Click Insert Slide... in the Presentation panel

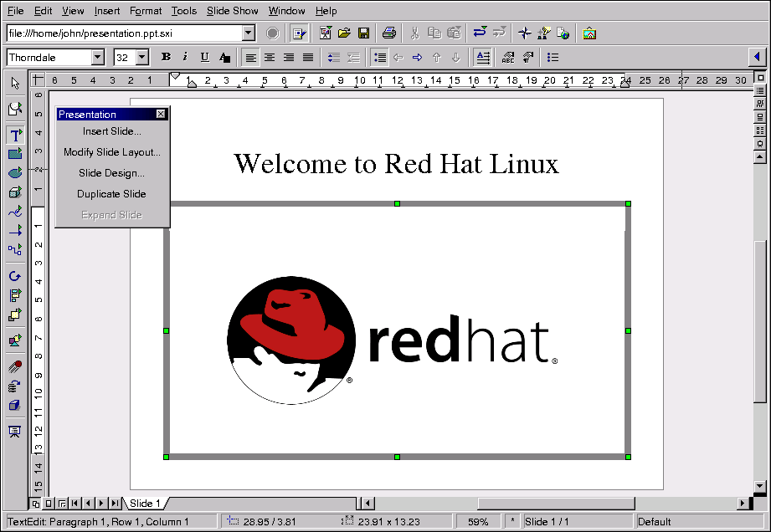111,131
